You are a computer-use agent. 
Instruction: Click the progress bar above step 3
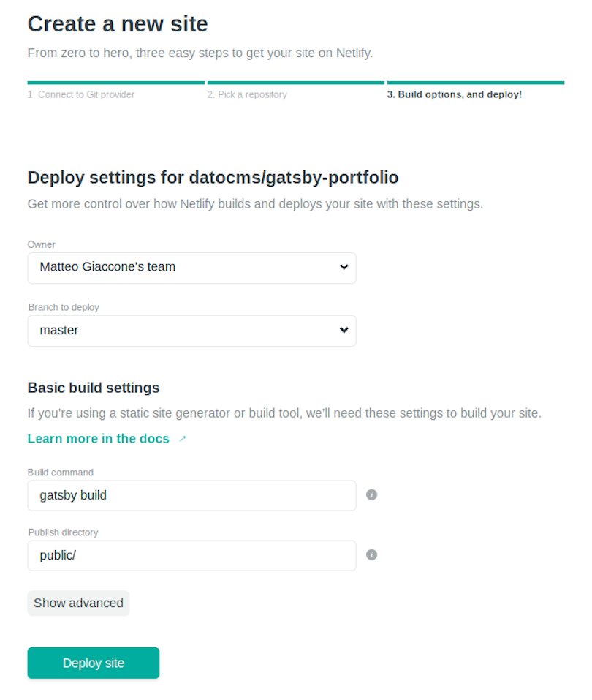(476, 83)
